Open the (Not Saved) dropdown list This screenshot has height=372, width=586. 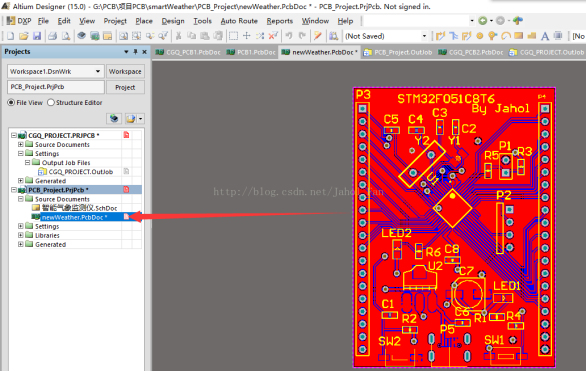click(424, 36)
